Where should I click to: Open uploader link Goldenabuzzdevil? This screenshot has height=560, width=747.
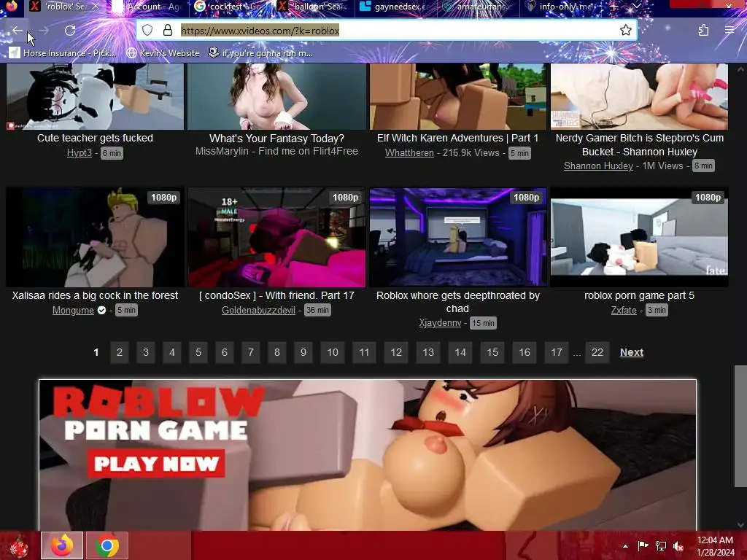click(x=258, y=310)
